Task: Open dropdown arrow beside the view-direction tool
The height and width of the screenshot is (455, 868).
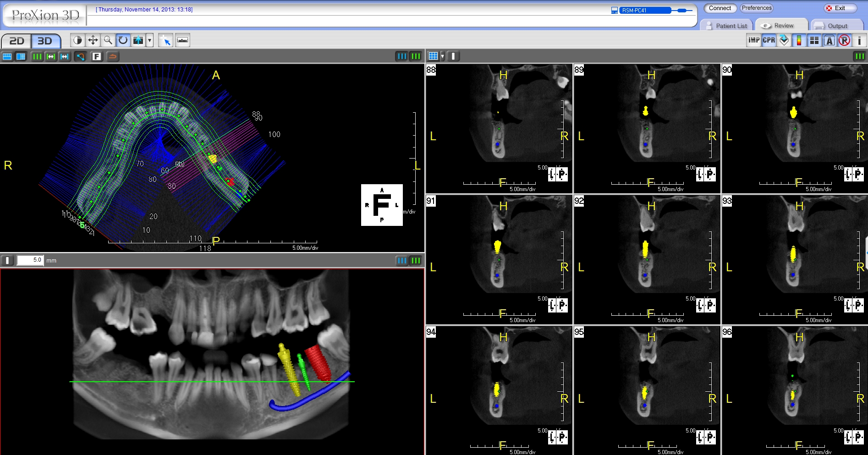Action: coord(149,40)
